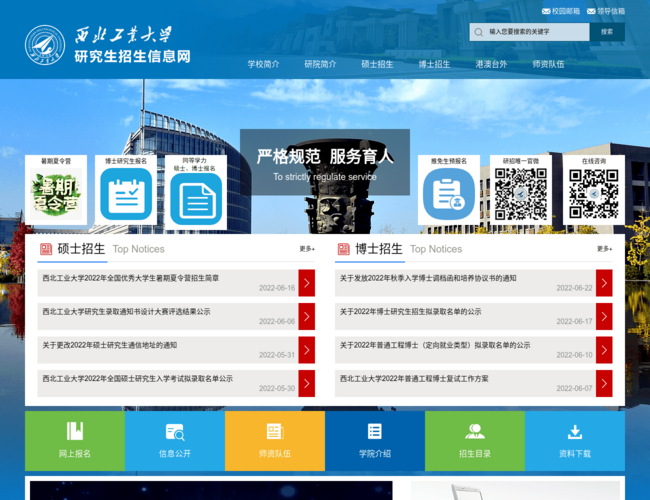
Task: Click the keyword search input field
Action: (x=529, y=32)
